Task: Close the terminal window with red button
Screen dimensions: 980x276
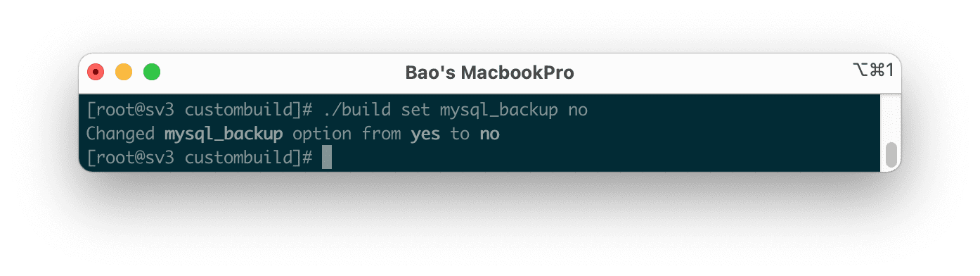Action: coord(96,72)
